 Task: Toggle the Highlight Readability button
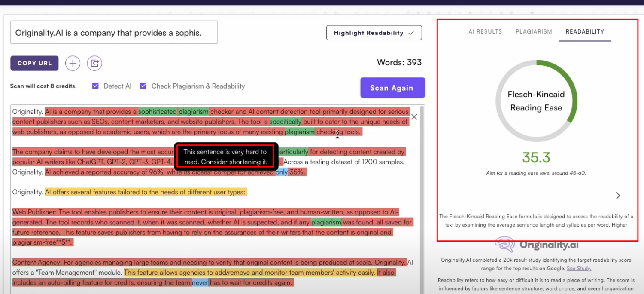[x=374, y=33]
